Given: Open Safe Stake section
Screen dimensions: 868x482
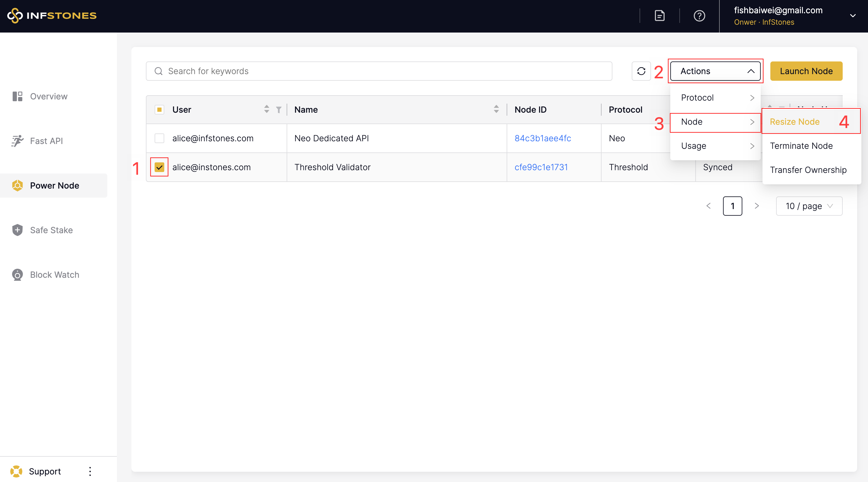Looking at the screenshot, I should pos(51,230).
